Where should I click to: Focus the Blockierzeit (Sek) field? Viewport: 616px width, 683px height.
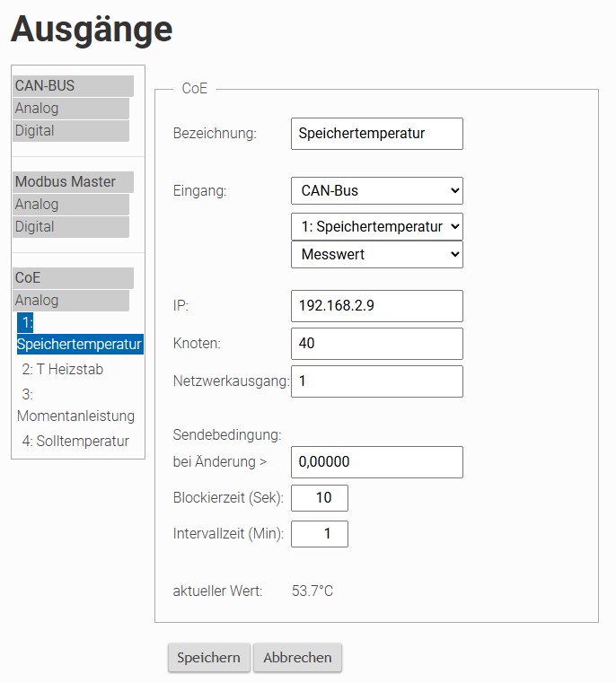click(x=320, y=498)
